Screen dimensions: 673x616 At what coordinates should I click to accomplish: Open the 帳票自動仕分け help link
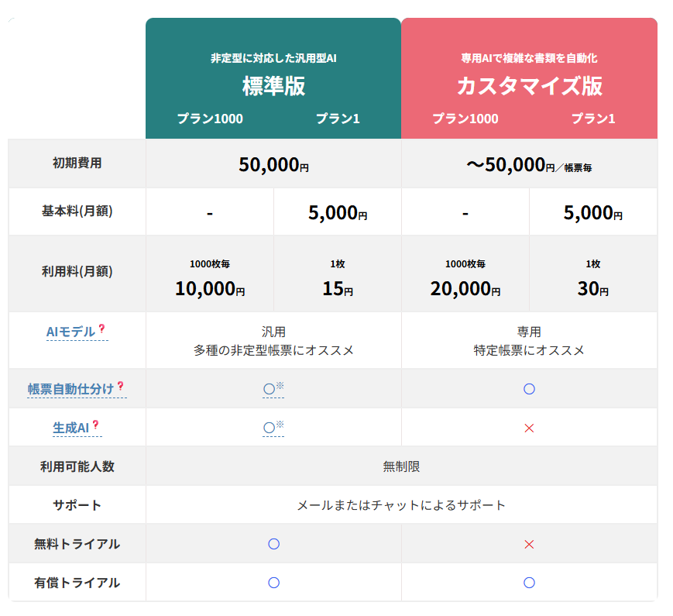coord(70,390)
